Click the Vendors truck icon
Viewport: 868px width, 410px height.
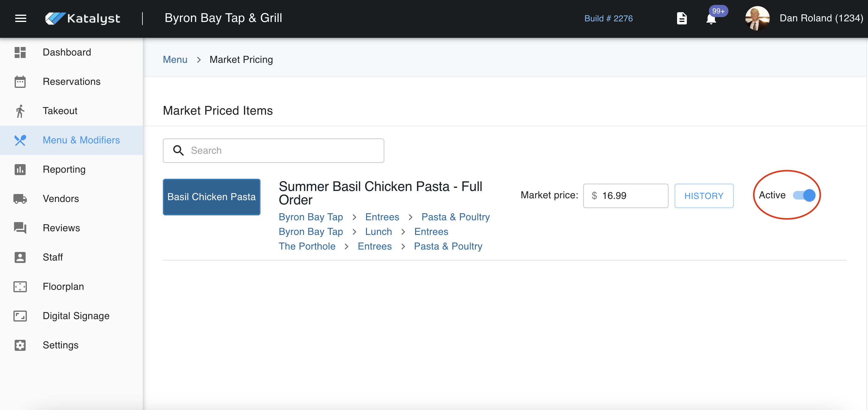tap(20, 199)
